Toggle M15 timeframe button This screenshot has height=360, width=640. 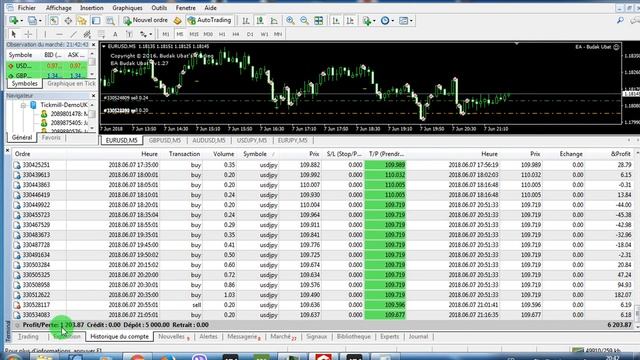[x=194, y=34]
